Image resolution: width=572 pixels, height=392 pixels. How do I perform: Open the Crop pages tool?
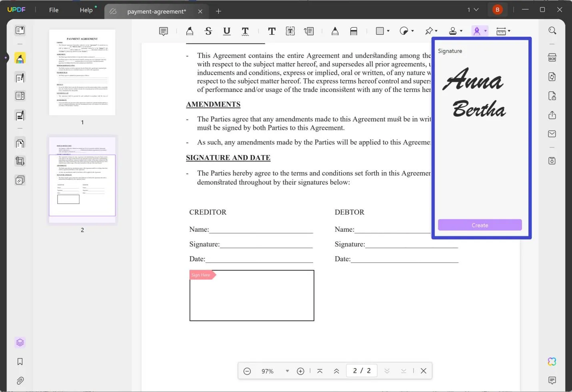click(x=20, y=161)
